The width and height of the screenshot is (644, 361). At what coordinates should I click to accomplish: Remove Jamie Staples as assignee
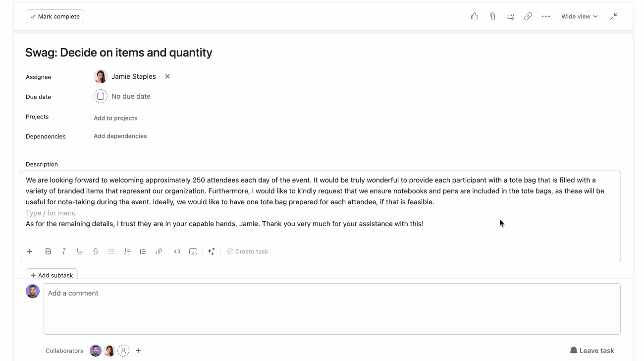point(167,76)
